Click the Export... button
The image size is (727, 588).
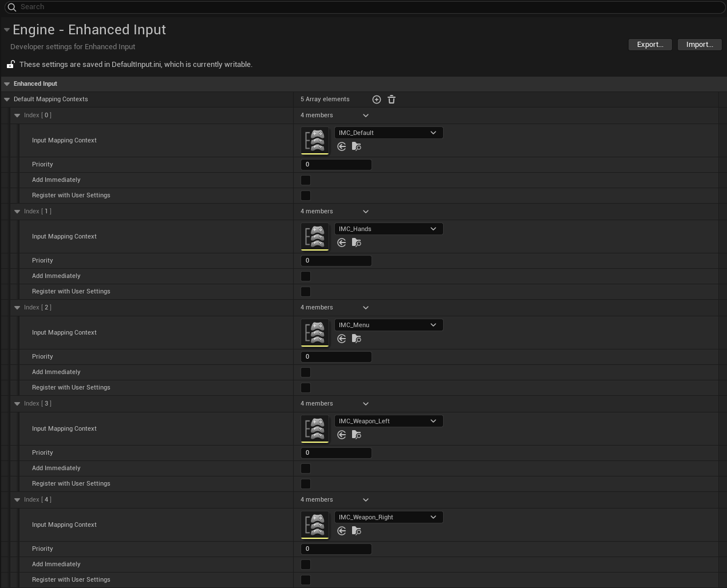tap(650, 45)
